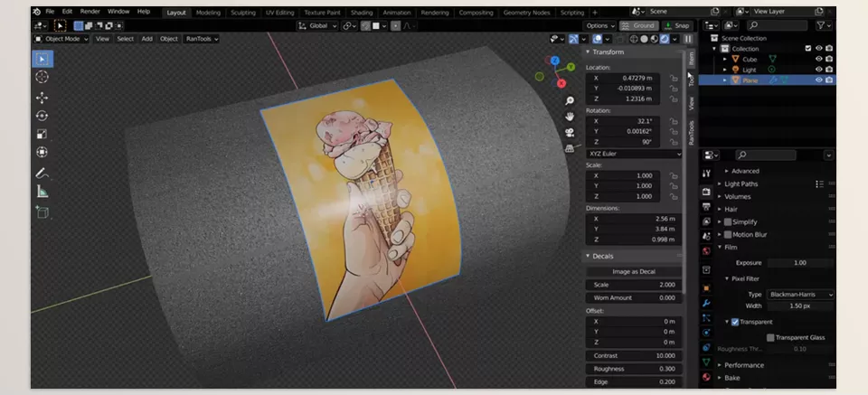Select the Scale tool
868x395 pixels.
[42, 134]
